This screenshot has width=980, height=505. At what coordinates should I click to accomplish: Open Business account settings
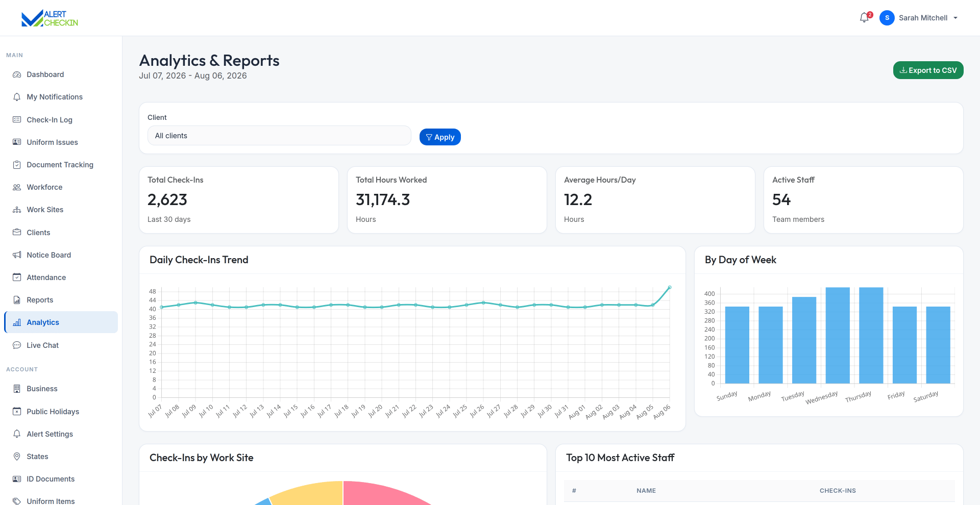61,389
